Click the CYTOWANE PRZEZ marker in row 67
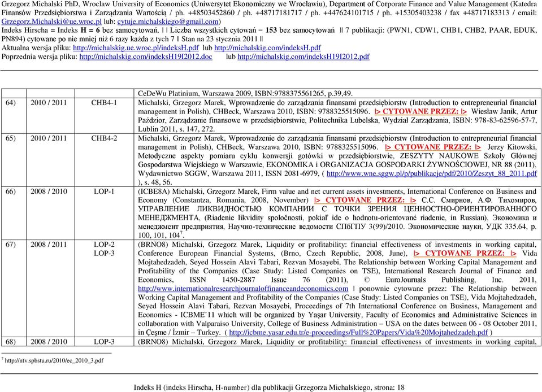Screen dimensions: 542x392 click(x=465, y=254)
